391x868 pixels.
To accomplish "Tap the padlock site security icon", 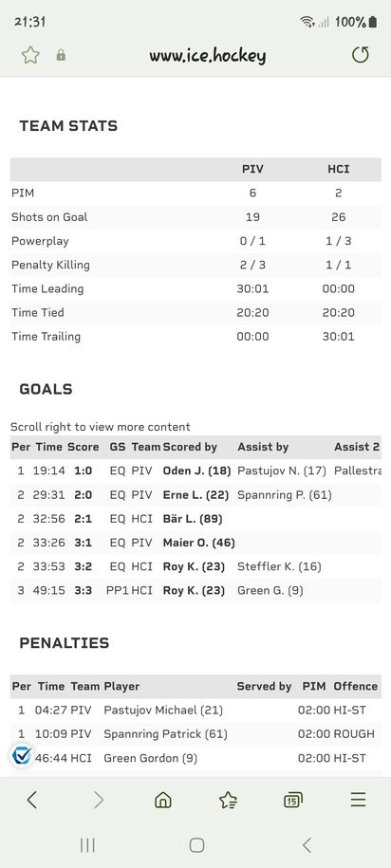I will [61, 55].
